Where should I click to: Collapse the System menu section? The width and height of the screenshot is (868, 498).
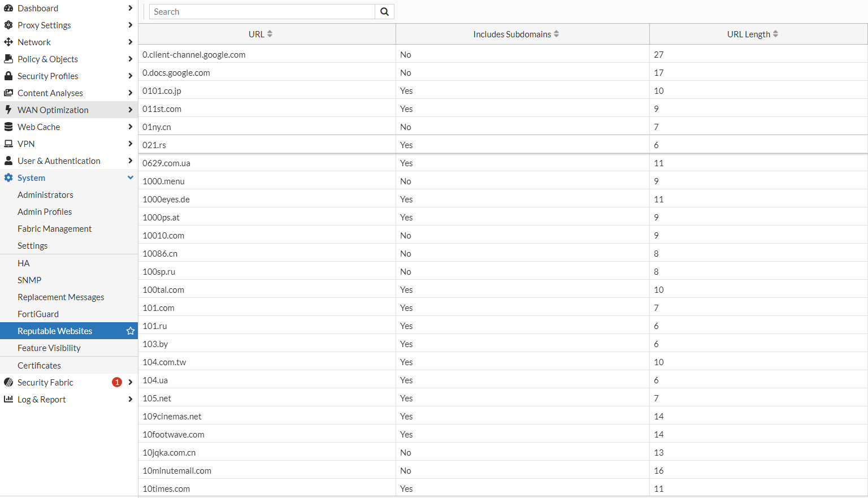pyautogui.click(x=131, y=178)
